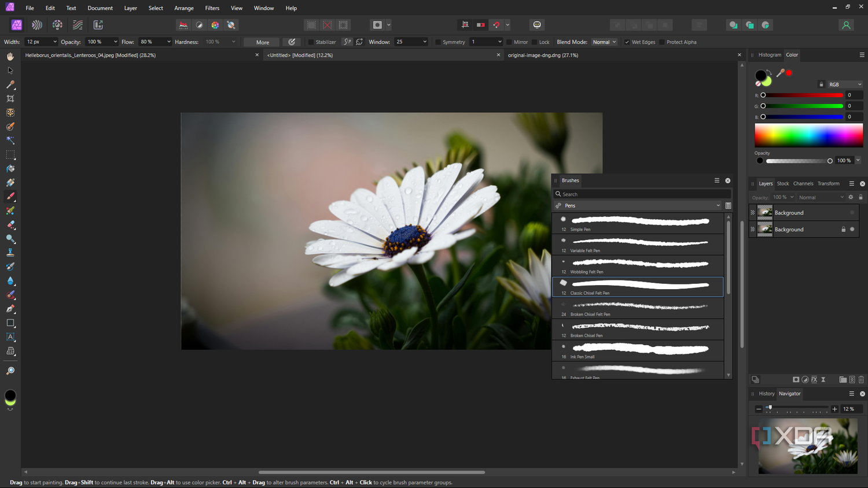The image size is (868, 488).
Task: Uncheck the Wet Edges checkbox
Action: (x=627, y=42)
